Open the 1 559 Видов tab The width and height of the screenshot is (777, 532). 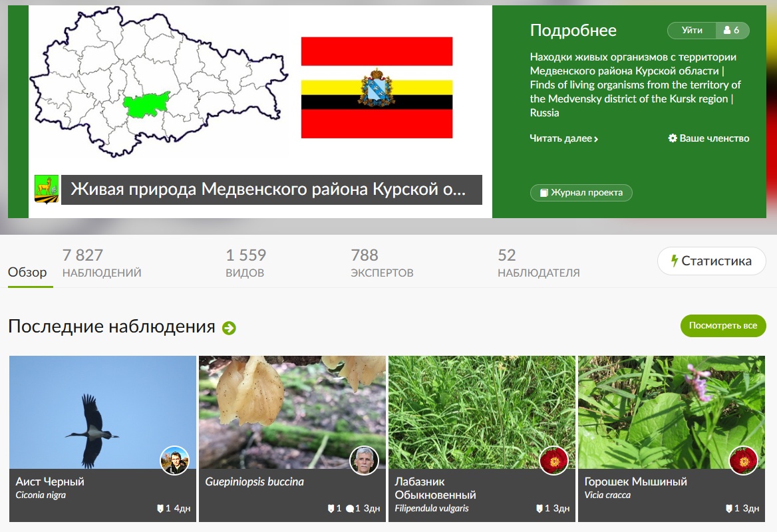[245, 263]
